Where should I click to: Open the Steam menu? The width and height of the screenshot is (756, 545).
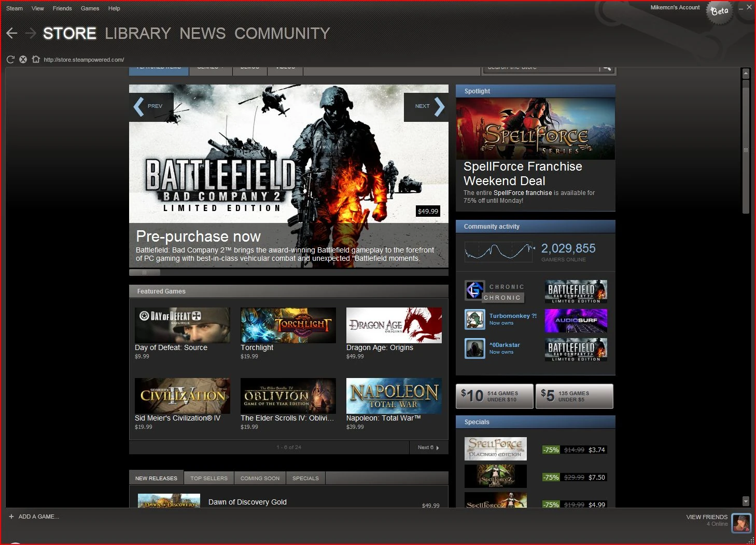(x=15, y=8)
